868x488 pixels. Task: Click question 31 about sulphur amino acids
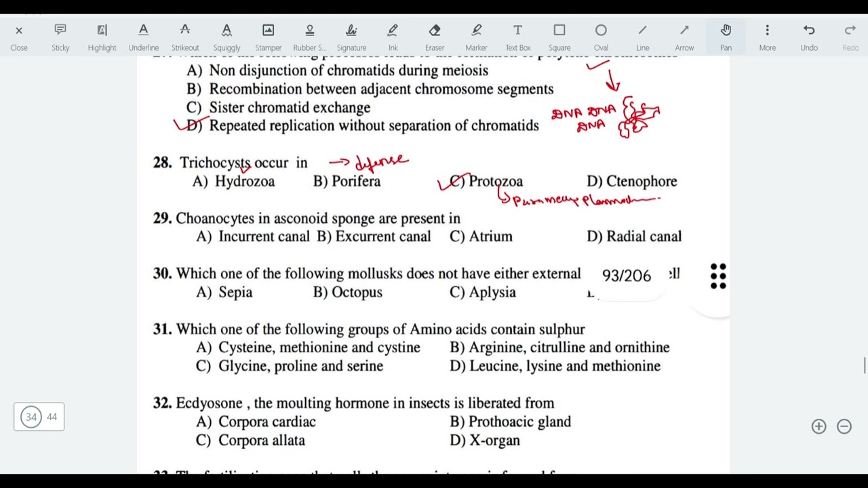(369, 329)
